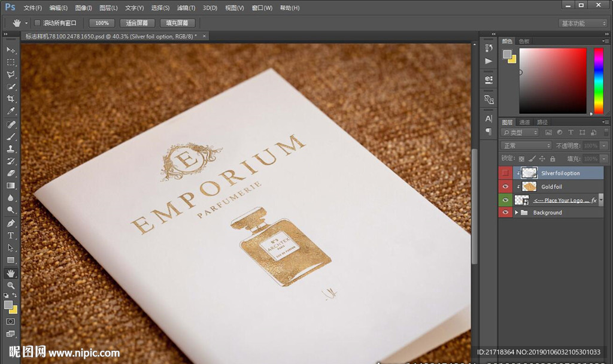
Task: Toggle lock image pixels
Action: click(x=532, y=159)
